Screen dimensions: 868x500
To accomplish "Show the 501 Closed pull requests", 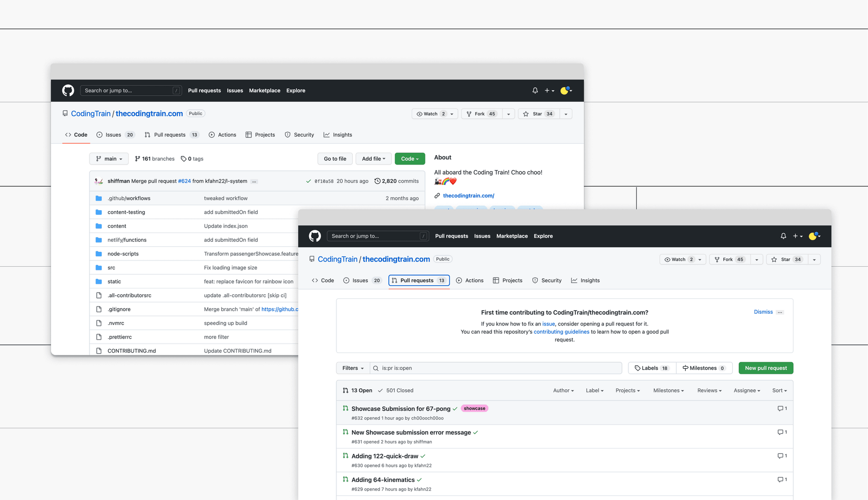I will pyautogui.click(x=396, y=391).
